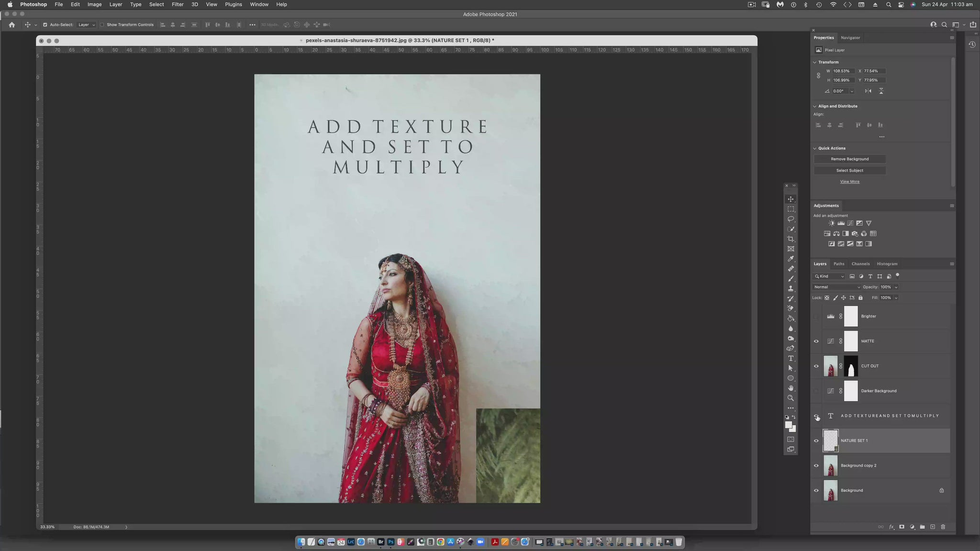Toggle visibility of Background layer
This screenshot has height=551, width=980.
click(816, 490)
